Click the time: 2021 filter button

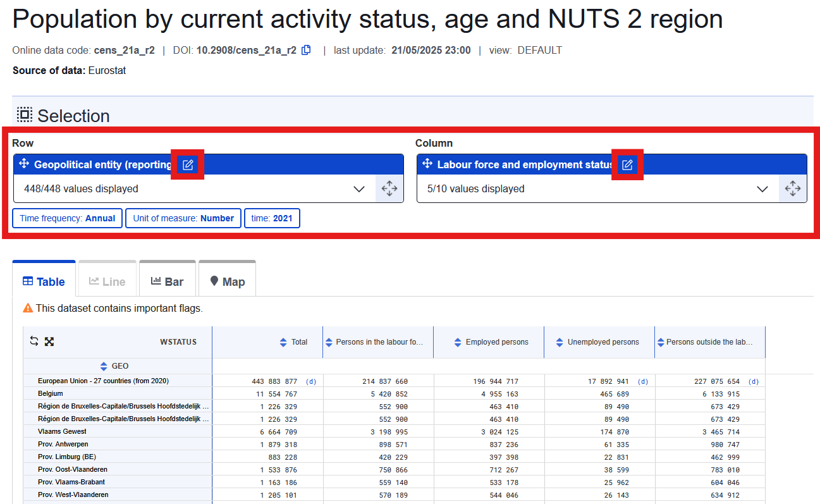click(x=272, y=218)
